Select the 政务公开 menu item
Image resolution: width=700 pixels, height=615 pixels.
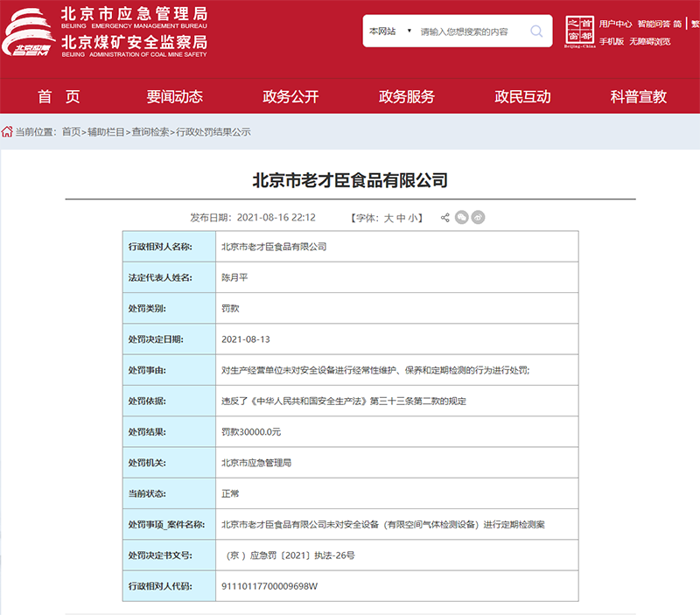tap(290, 96)
